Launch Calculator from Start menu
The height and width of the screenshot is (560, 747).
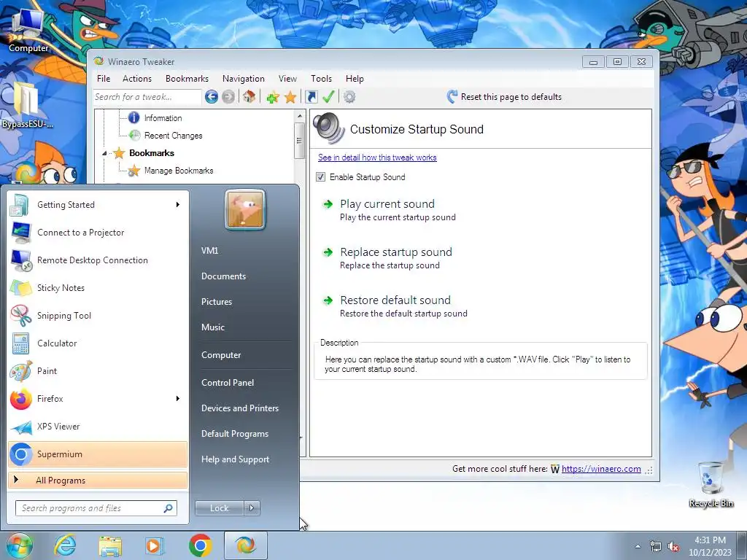click(98, 343)
